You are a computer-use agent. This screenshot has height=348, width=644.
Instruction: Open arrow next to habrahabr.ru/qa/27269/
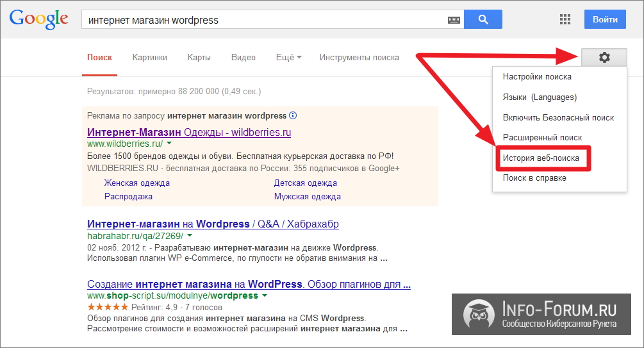tap(190, 236)
